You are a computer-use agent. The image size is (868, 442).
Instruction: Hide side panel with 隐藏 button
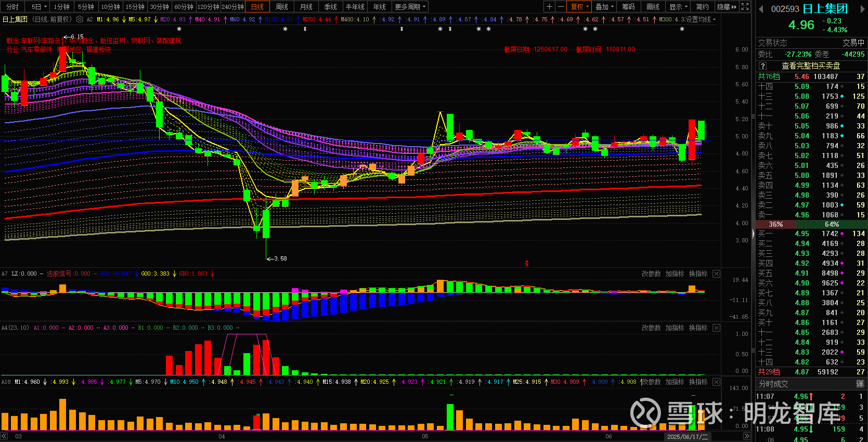727,7
